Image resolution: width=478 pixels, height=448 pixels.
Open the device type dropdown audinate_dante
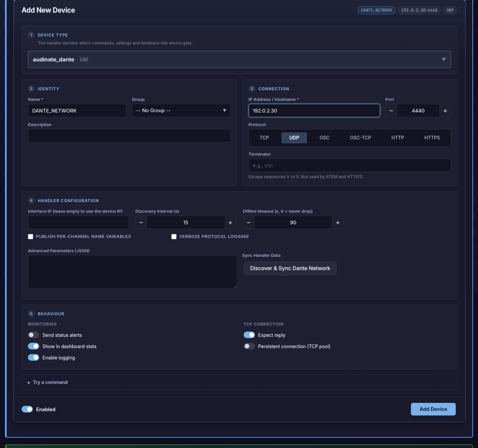coord(239,59)
